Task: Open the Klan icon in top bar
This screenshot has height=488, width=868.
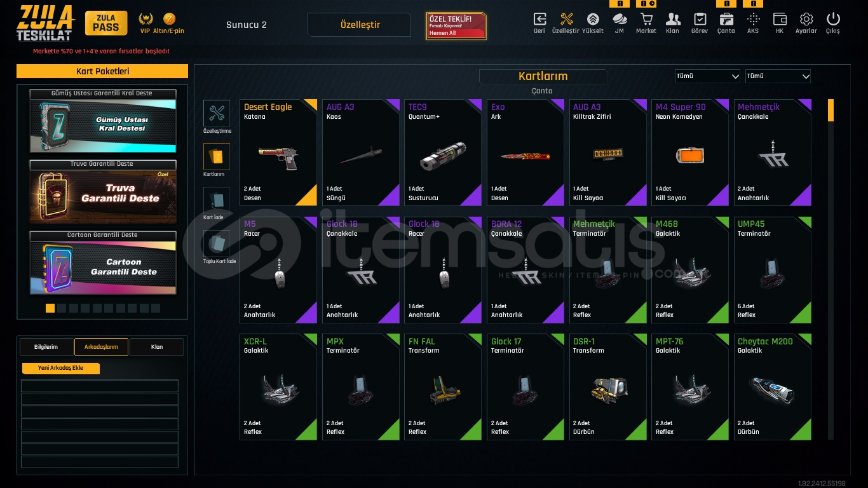Action: [673, 19]
